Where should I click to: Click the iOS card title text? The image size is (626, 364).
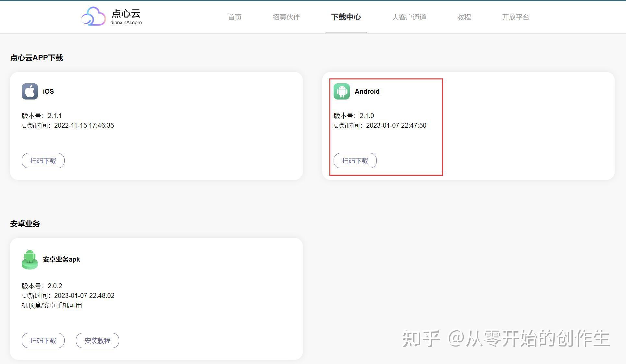pos(48,91)
